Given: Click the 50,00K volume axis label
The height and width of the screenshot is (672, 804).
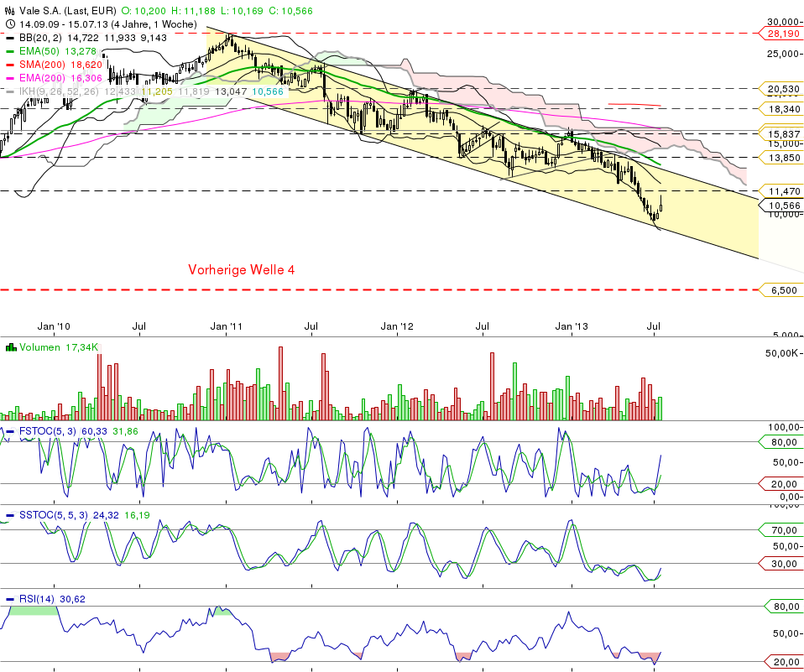Looking at the screenshot, I should pyautogui.click(x=781, y=353).
